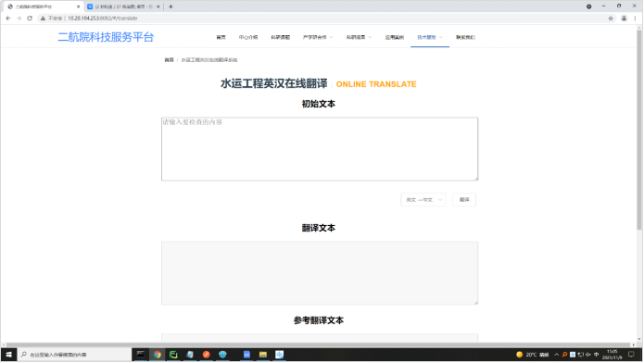
Task: Click the 中 input method indicator
Action: [597, 355]
